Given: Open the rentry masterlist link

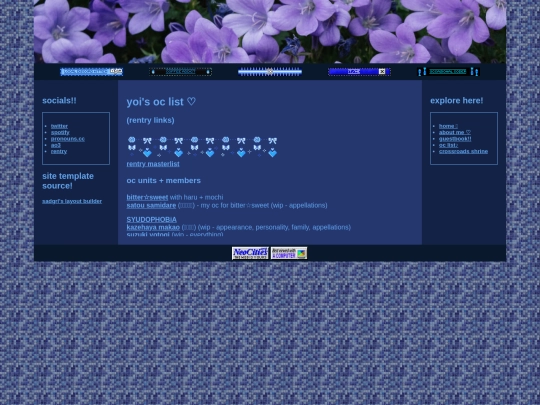Looking at the screenshot, I should pyautogui.click(x=153, y=164).
